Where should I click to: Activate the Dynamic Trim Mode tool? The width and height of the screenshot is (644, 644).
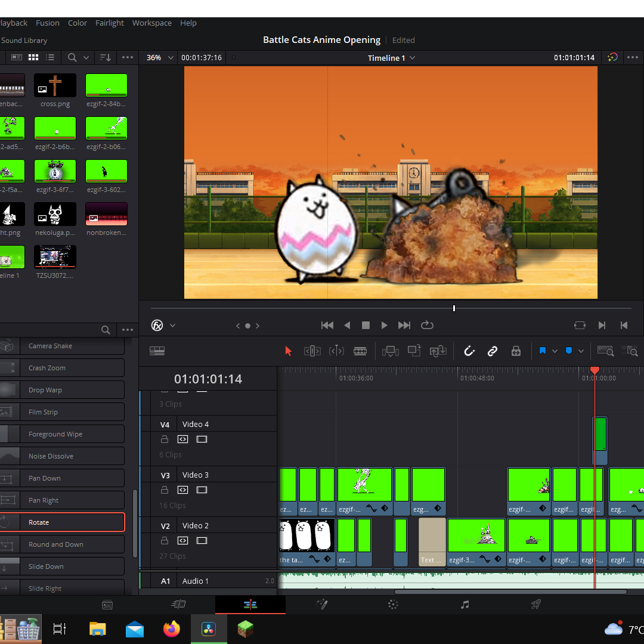tap(336, 351)
